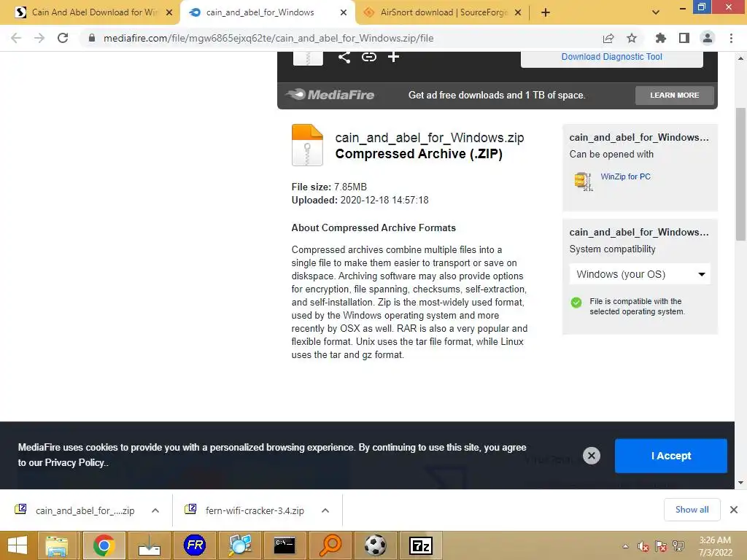
Task: Open the download tray app in taskbar
Action: pyautogui.click(x=149, y=545)
